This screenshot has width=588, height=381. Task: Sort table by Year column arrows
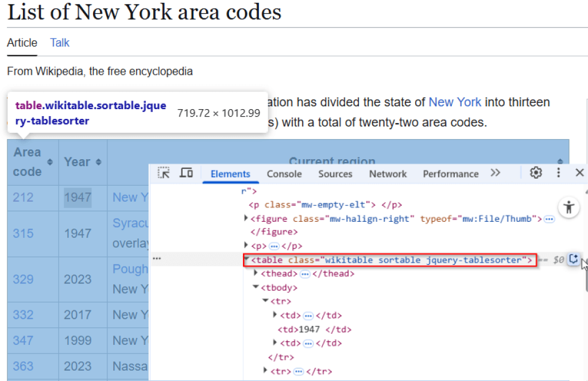coord(99,162)
